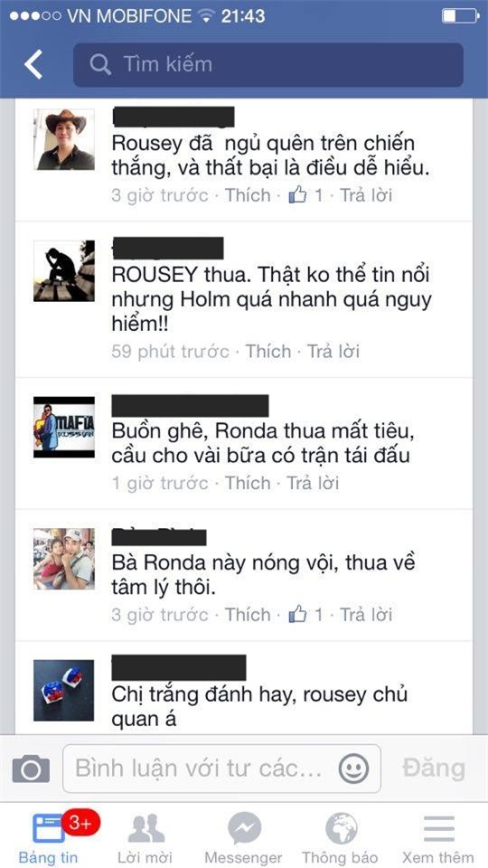Screen dimensions: 488x868
Task: Open Thông báo notifications tab
Action: click(341, 838)
